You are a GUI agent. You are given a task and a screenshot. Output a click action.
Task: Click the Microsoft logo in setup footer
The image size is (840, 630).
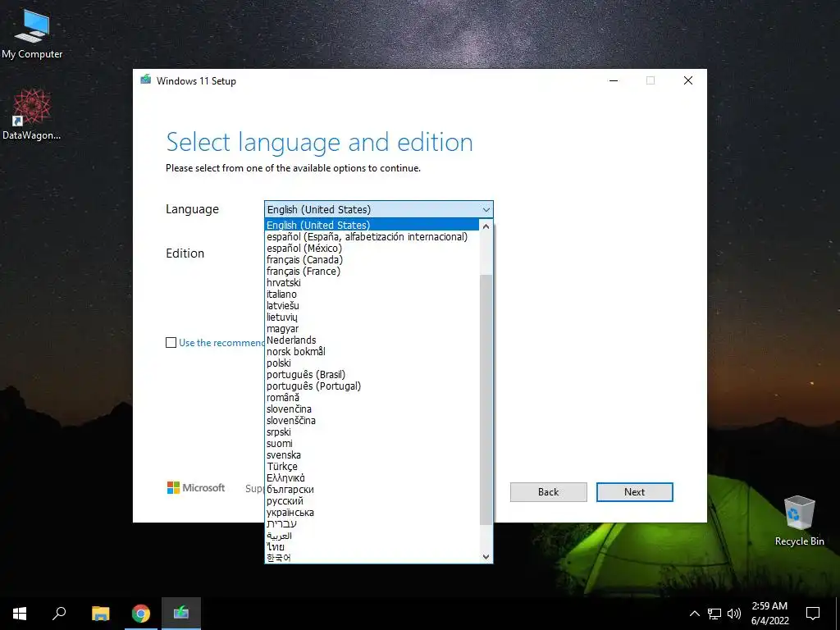click(x=196, y=487)
